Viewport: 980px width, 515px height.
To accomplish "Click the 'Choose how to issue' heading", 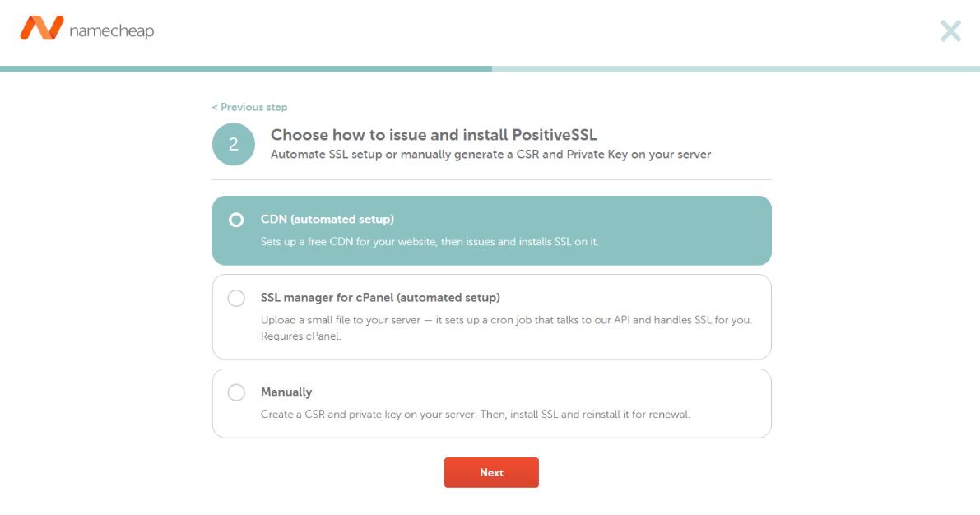I will coord(434,135).
